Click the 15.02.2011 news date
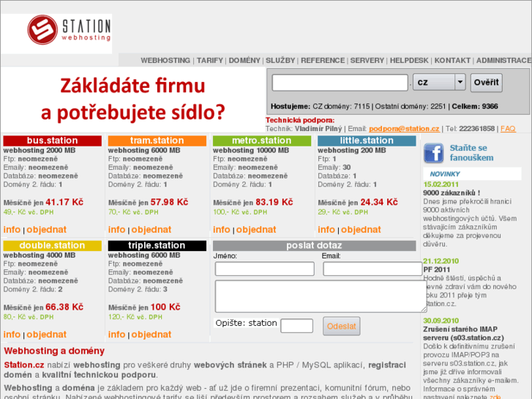Viewport: 532px width, 399px height. click(441, 184)
